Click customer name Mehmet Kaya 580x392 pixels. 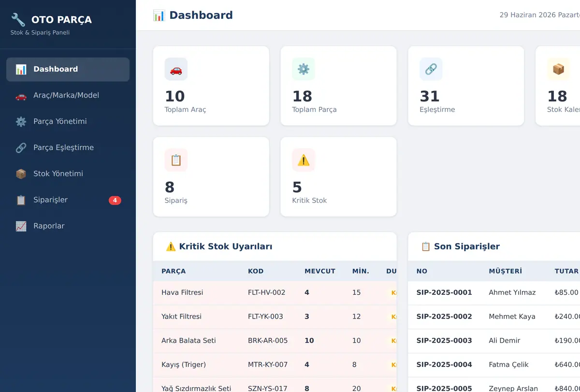click(512, 317)
